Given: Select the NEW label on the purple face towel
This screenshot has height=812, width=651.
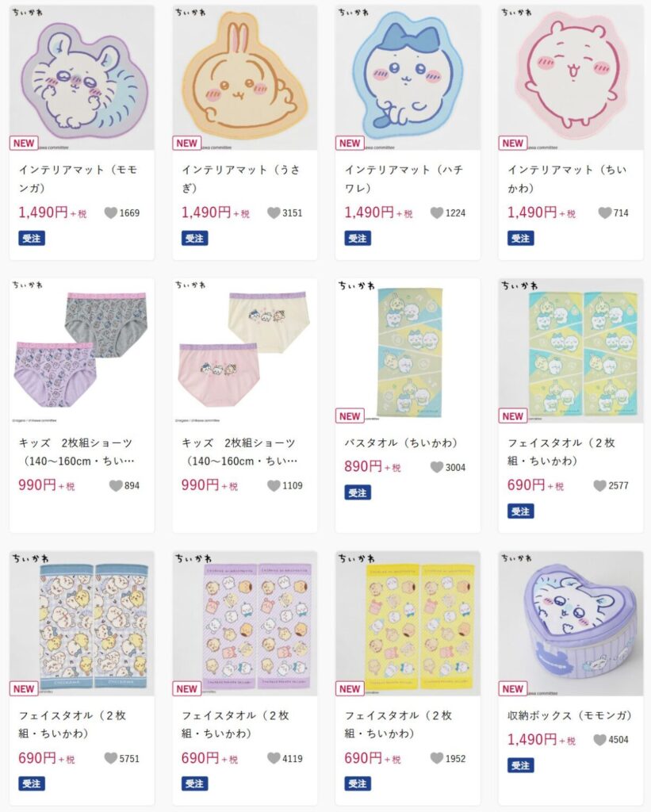Looking at the screenshot, I should pyautogui.click(x=186, y=689).
